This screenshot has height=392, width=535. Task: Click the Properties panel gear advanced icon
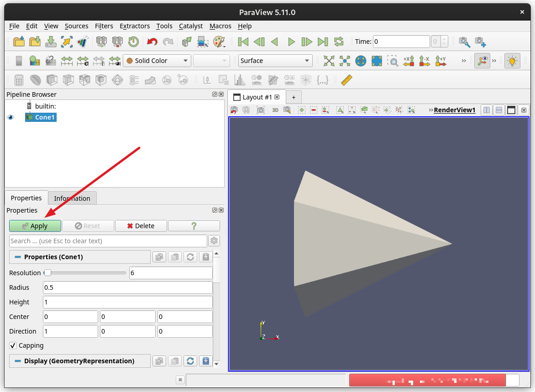[214, 240]
